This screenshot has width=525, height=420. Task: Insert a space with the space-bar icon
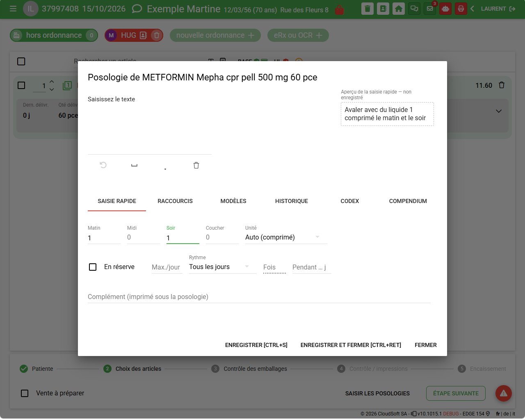tap(134, 165)
